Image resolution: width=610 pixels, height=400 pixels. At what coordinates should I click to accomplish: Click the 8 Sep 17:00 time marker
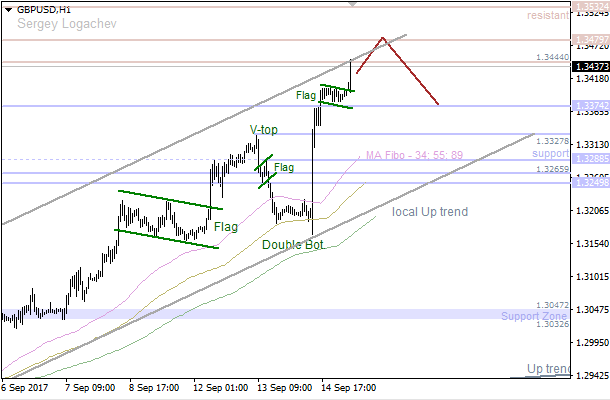point(155,387)
